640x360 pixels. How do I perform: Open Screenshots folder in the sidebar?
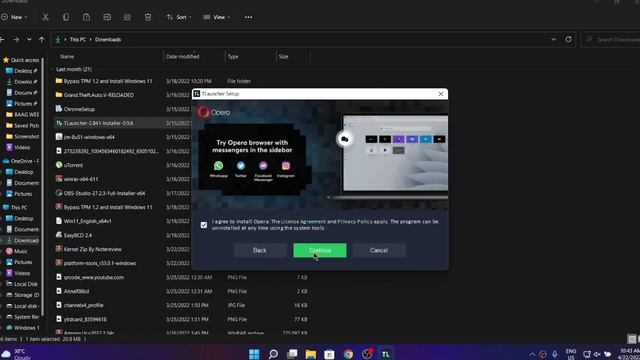coord(23,136)
